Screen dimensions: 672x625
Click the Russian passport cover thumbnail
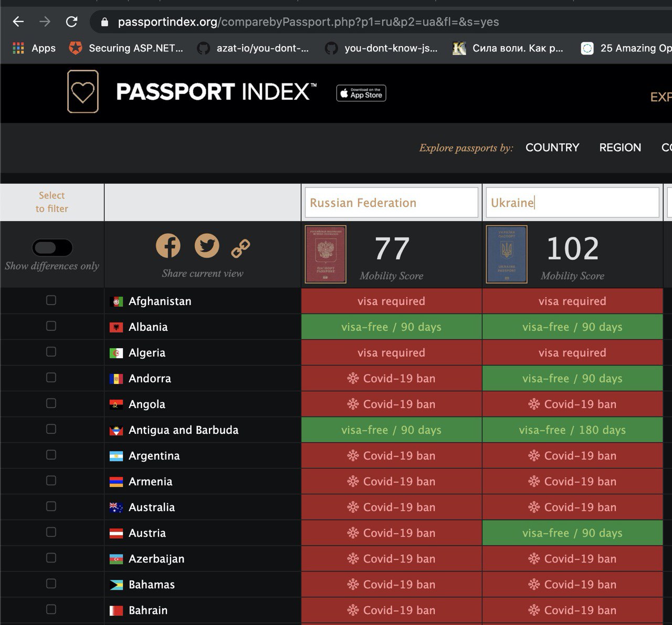tap(325, 254)
